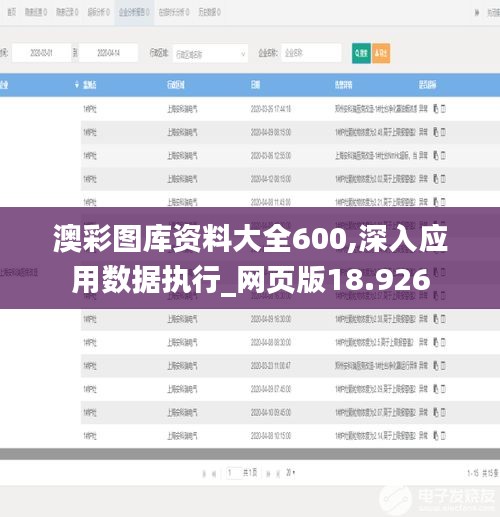Open the administrative region dropdown
This screenshot has width=500, height=517.
(210, 53)
